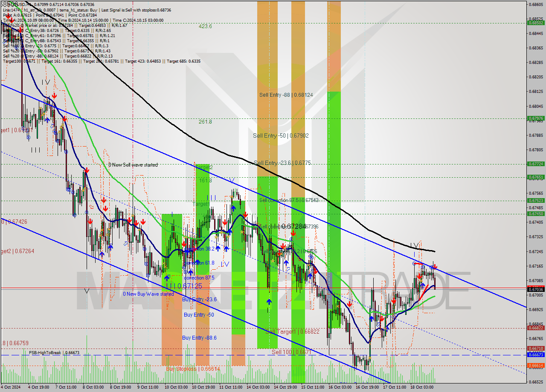Click the 'Buy Entry -50' label
Screen dimensions: 546x392
(x=199, y=314)
